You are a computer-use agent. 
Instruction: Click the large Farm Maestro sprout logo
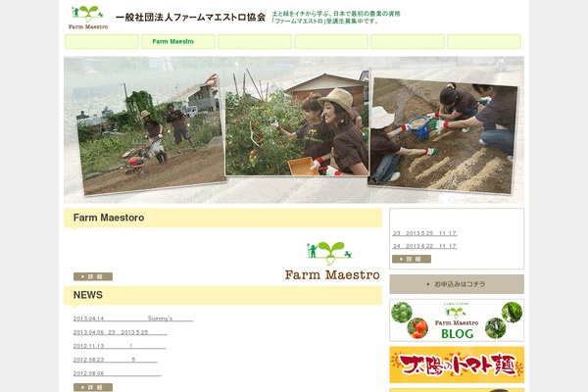point(332,261)
